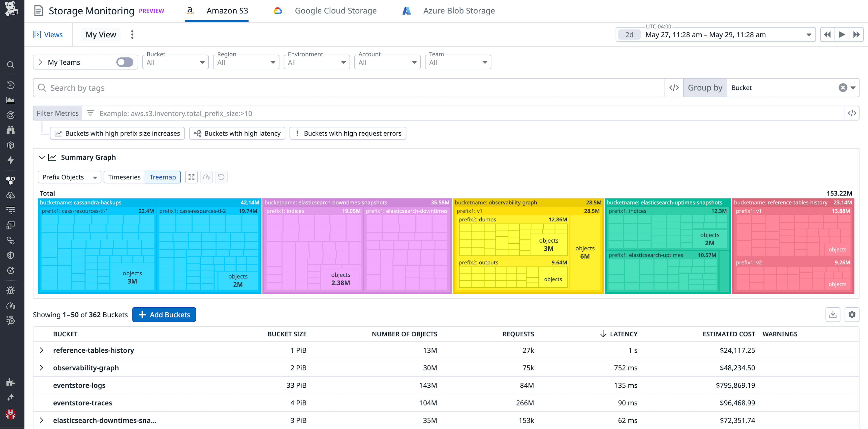This screenshot has height=429, width=868.
Task: Open the cloud cost icon in sidebar
Action: pyautogui.click(x=10, y=195)
